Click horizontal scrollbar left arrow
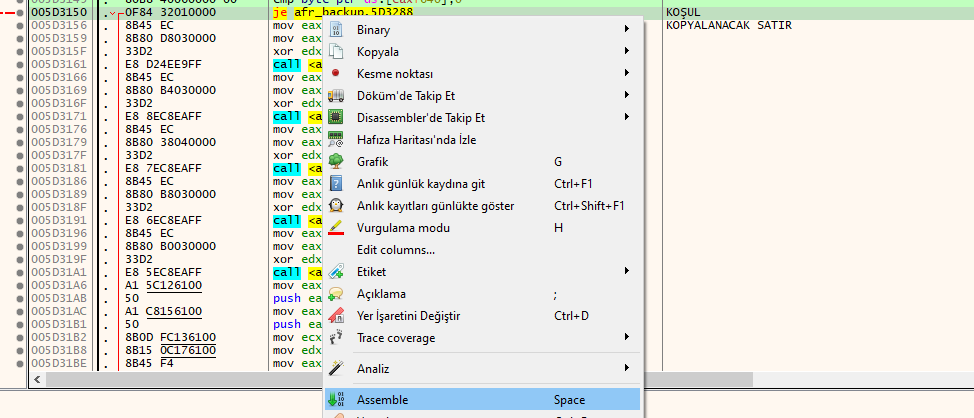The image size is (974, 418). point(37,379)
